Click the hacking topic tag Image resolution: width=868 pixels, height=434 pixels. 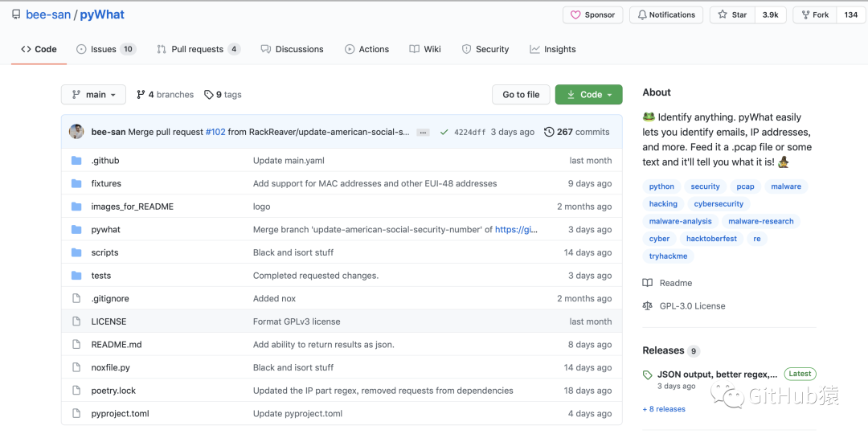663,203
